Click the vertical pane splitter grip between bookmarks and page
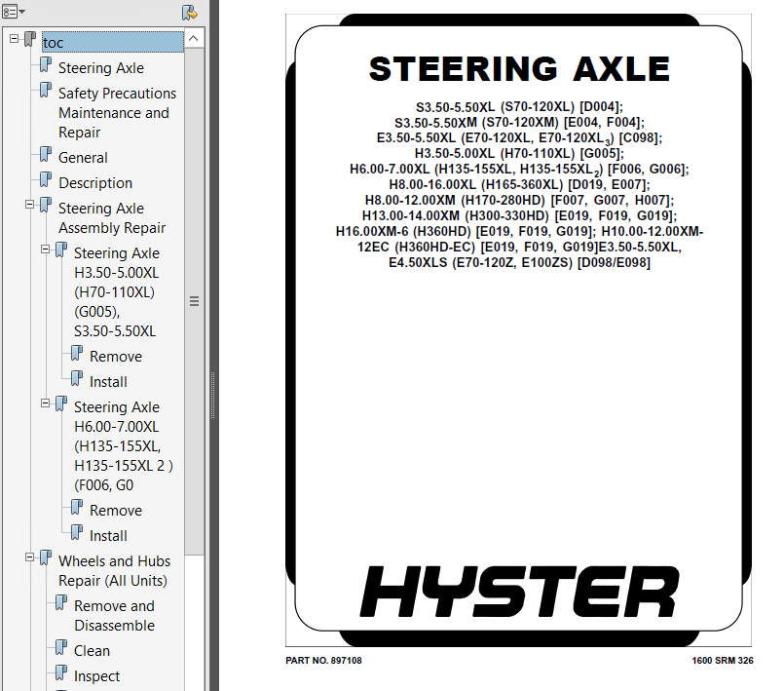 tap(213, 396)
